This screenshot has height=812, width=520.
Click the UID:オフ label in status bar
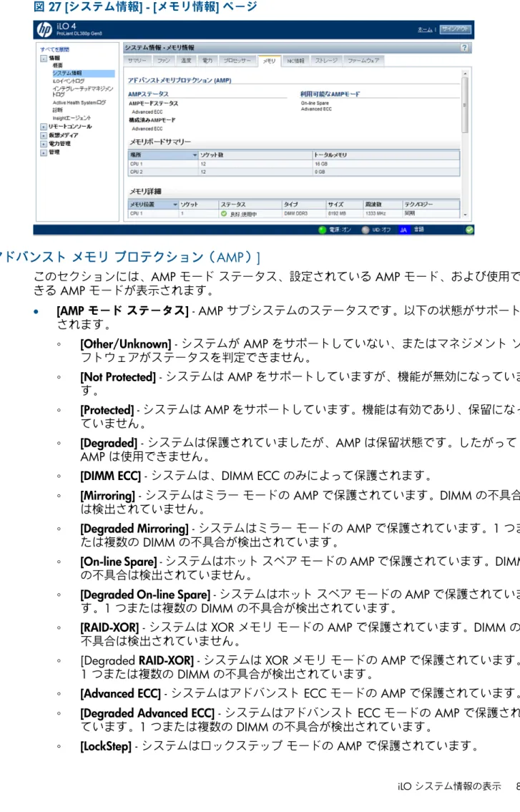pyautogui.click(x=381, y=230)
